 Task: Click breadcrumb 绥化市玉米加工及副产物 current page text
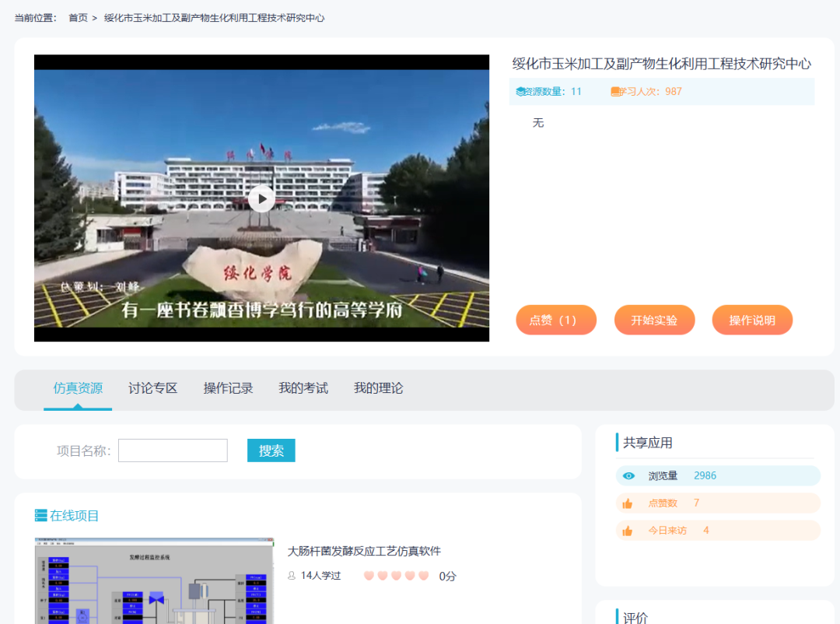pos(215,18)
